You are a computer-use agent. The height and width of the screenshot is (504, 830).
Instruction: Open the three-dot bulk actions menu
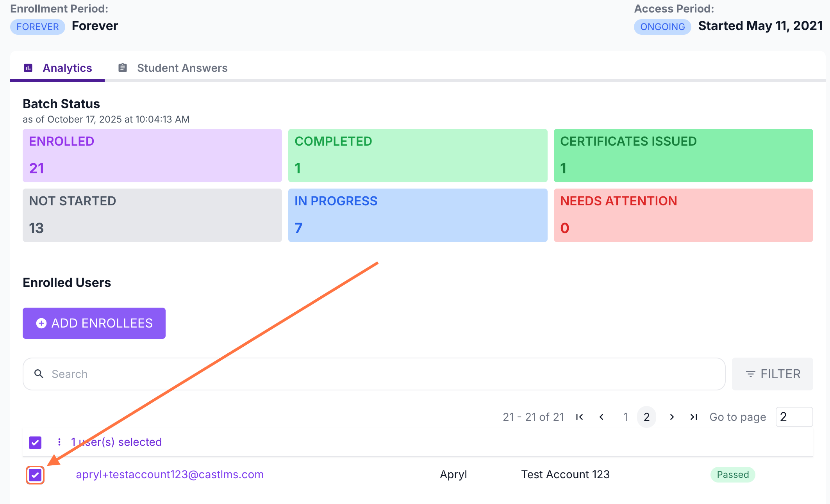[59, 442]
